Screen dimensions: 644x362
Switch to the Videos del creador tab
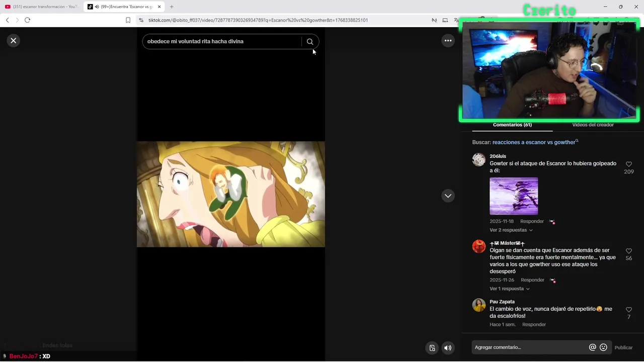coord(593,125)
